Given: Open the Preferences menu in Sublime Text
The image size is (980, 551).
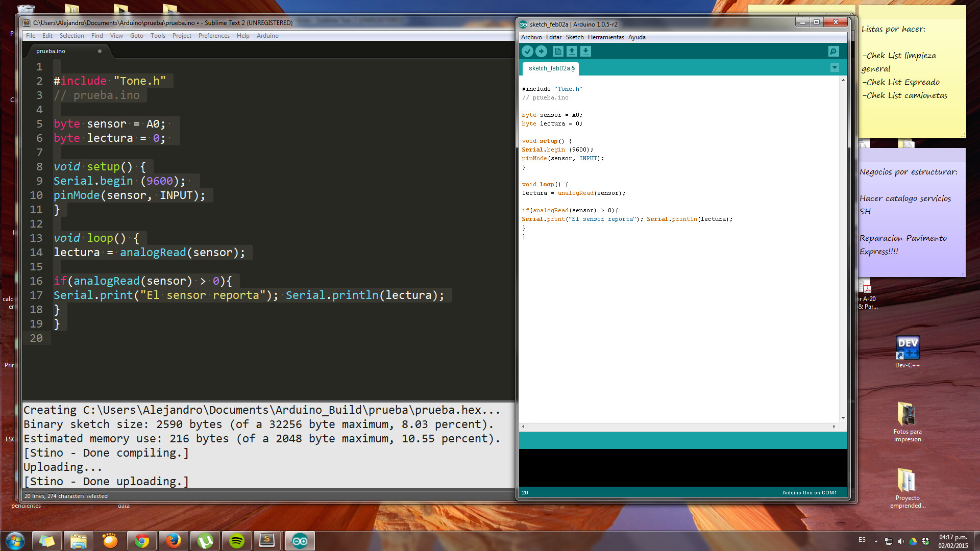Looking at the screenshot, I should click(x=214, y=36).
